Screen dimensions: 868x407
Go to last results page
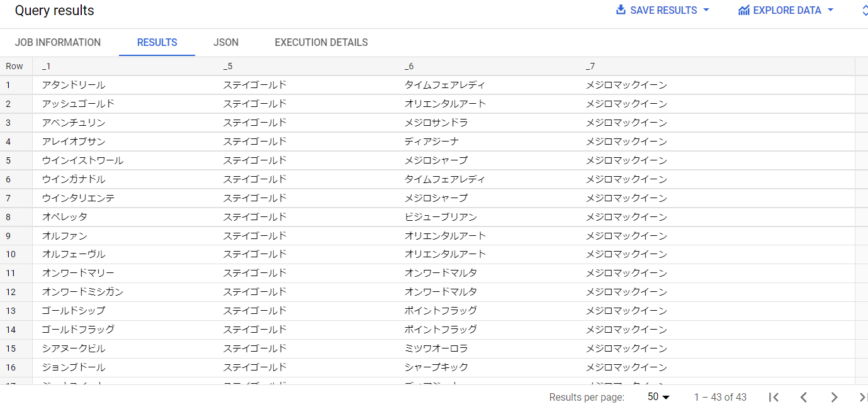tap(863, 397)
